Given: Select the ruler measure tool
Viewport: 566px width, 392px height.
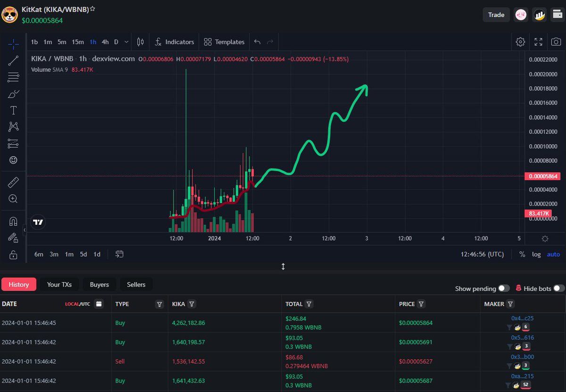Looking at the screenshot, I should 13,182.
